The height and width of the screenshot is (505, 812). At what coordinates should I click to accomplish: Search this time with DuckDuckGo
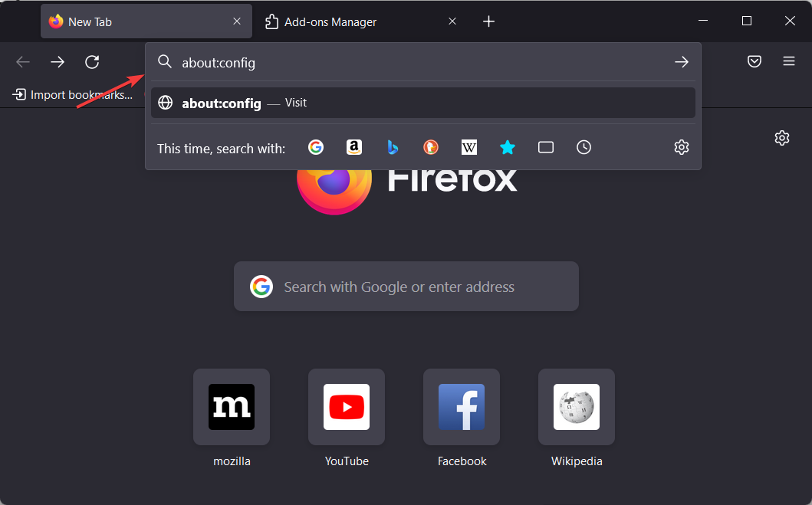431,147
